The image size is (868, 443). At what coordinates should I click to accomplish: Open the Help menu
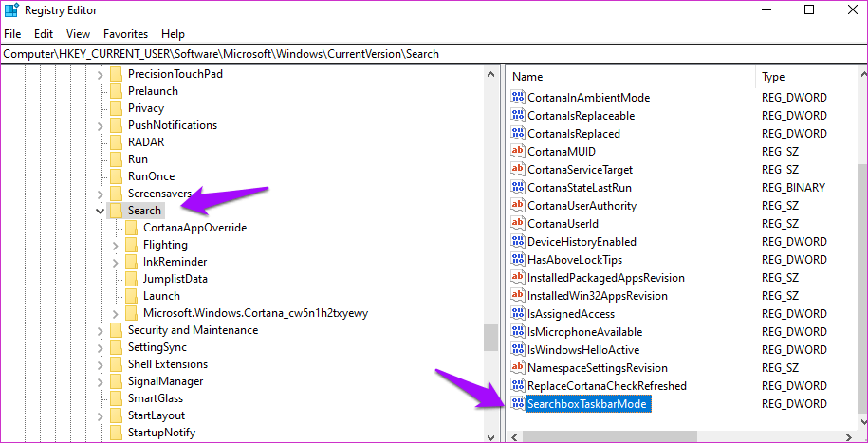tap(173, 34)
